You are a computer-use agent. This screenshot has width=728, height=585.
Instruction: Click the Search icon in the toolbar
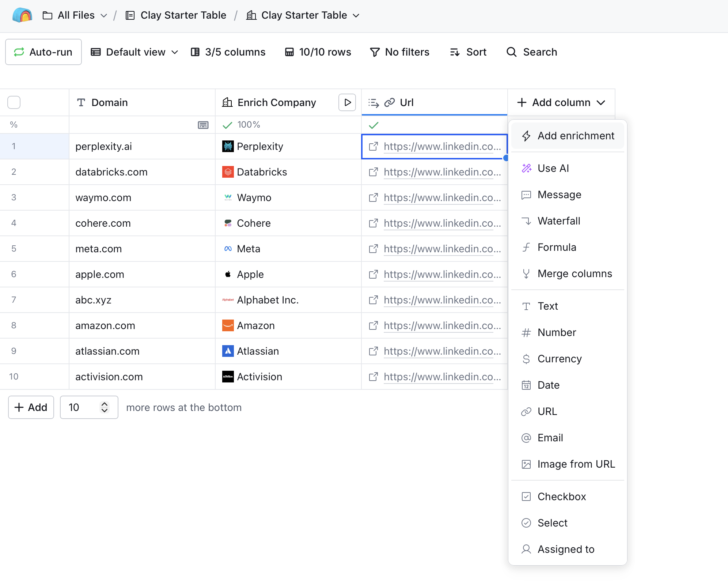pos(511,52)
